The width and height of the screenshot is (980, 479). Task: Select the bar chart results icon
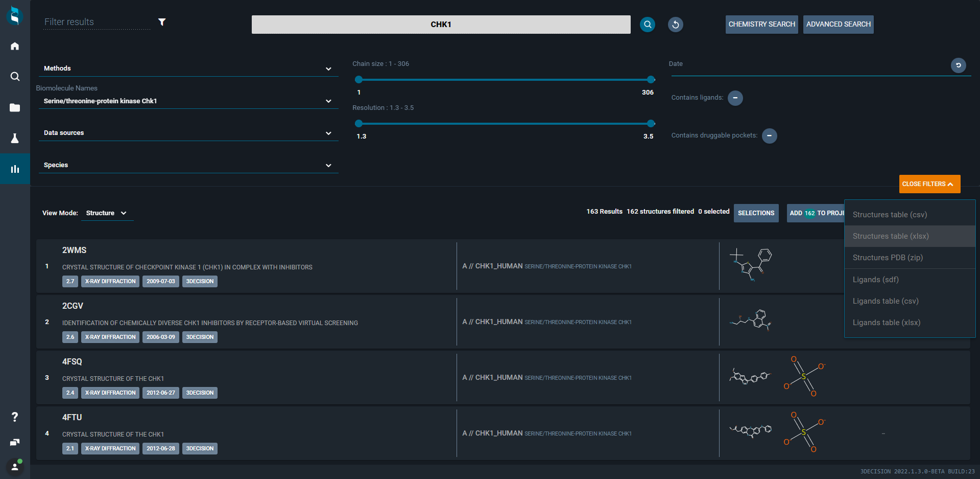tap(15, 169)
